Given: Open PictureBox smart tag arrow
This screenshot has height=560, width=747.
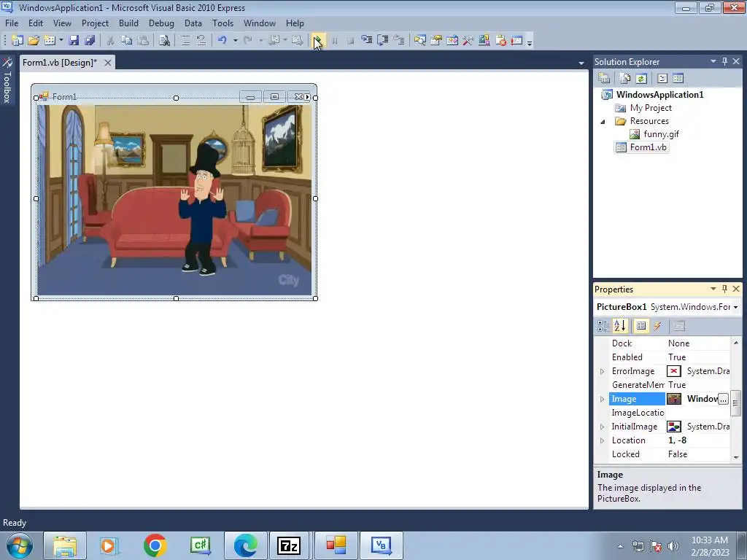Looking at the screenshot, I should pos(307,97).
